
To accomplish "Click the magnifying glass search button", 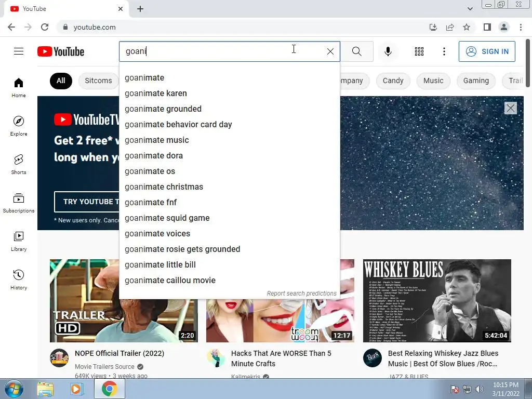I will tap(356, 51).
